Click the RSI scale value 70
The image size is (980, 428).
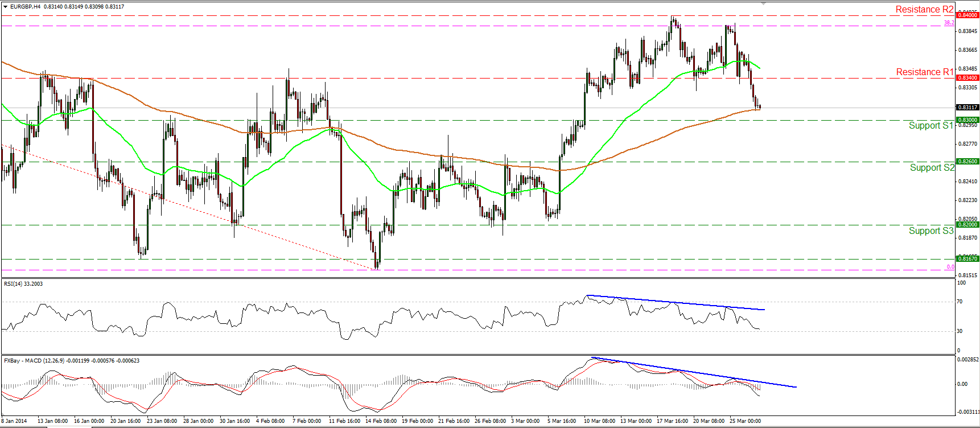[960, 302]
